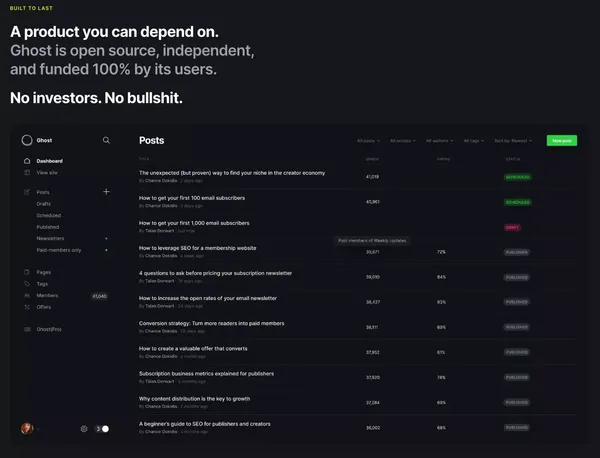
Task: Click the Dashboard home icon
Action: pyautogui.click(x=27, y=161)
